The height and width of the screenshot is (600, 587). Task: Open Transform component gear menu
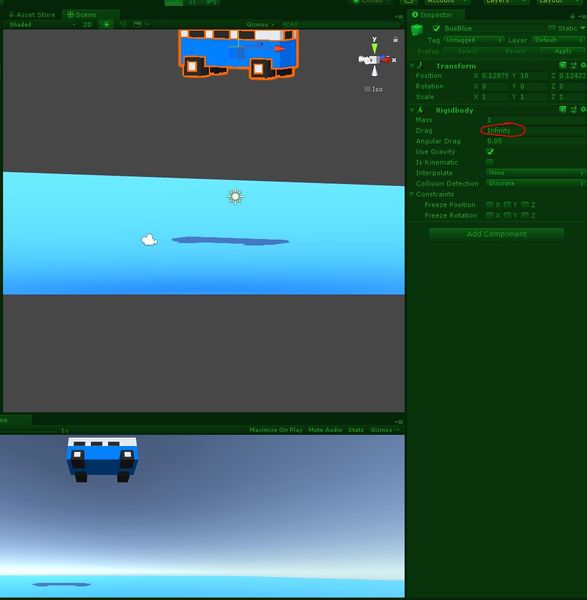click(583, 65)
